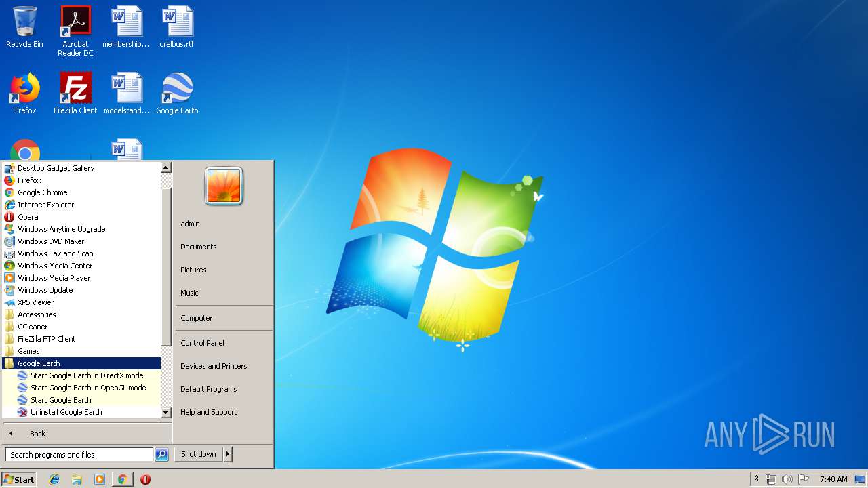Show hidden tray icons arrow

pos(756,479)
